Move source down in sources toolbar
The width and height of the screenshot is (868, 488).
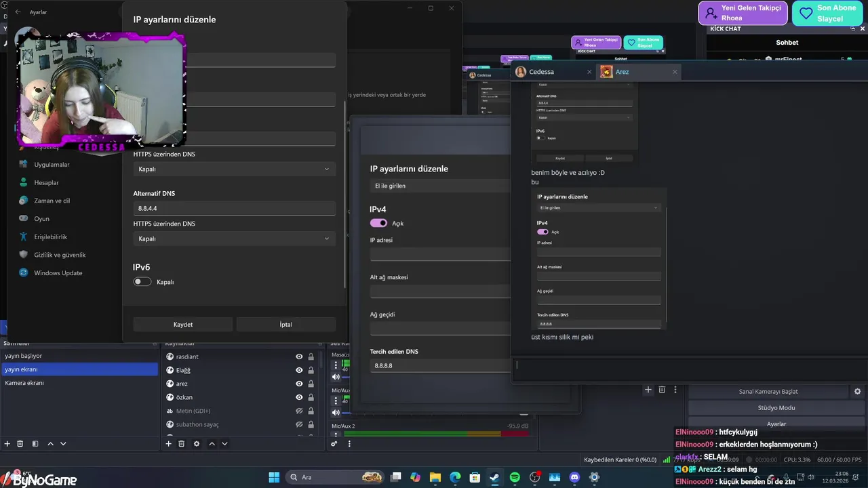(224, 444)
